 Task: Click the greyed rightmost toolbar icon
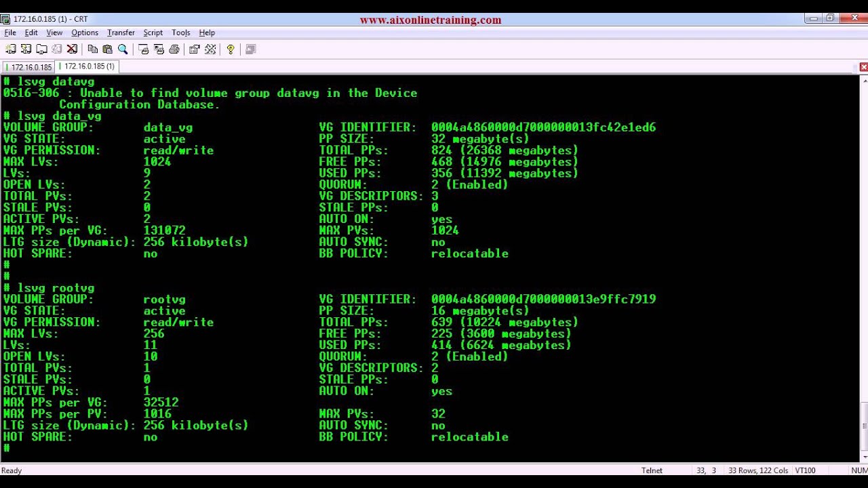click(250, 49)
